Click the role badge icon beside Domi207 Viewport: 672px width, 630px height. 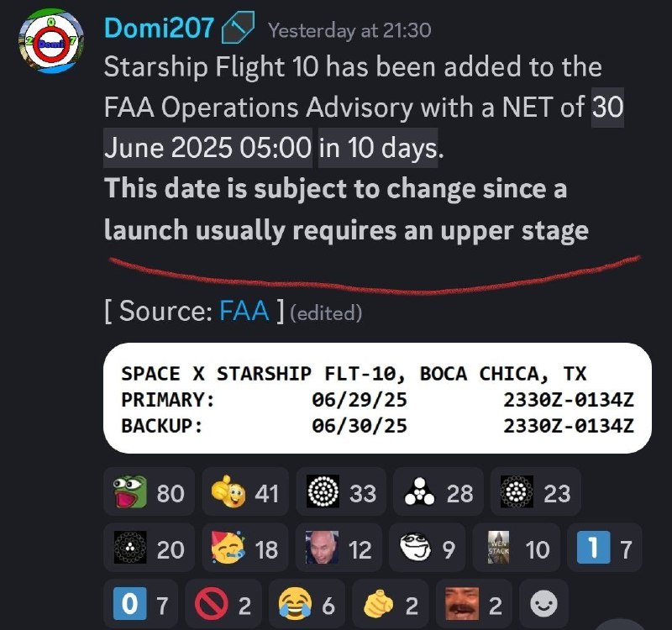tap(238, 28)
